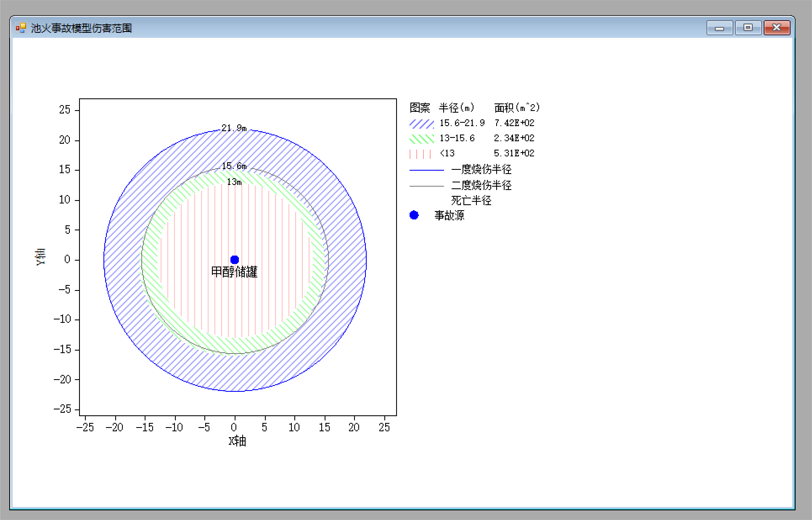812x520 pixels.
Task: Click the 7.42E+02 area value in the legend
Action: (514, 123)
